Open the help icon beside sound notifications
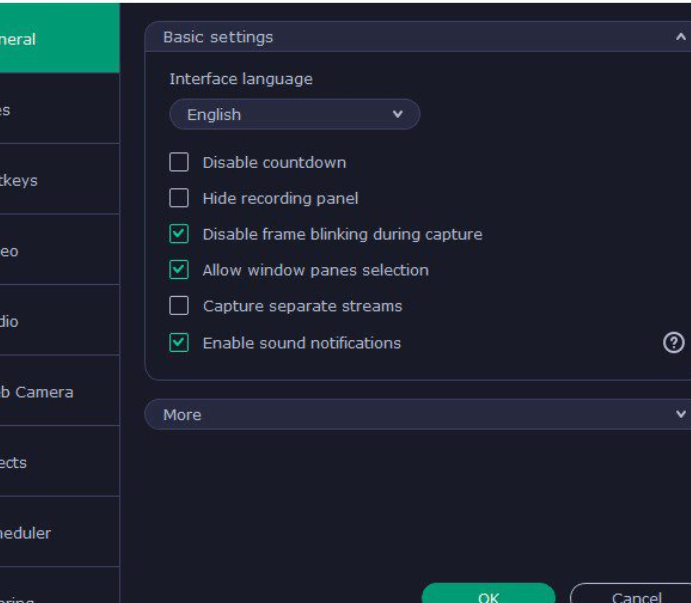The height and width of the screenshot is (603, 691). coord(673,342)
